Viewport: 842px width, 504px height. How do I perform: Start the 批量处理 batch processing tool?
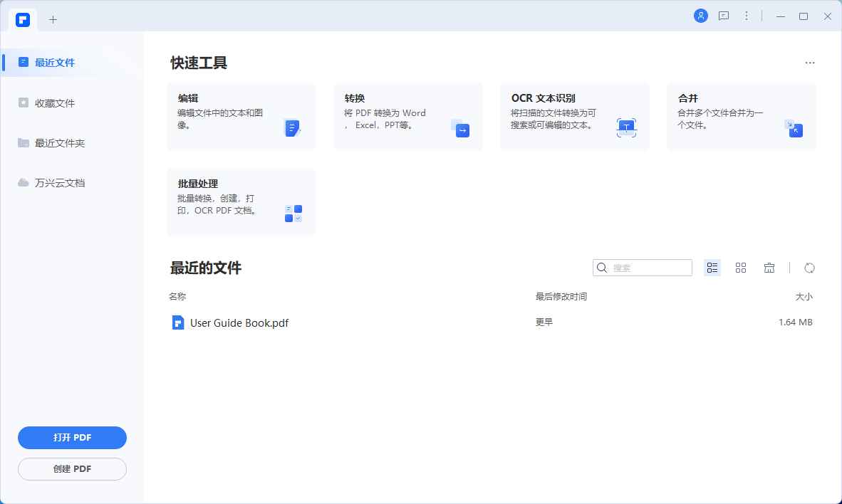[x=241, y=201]
